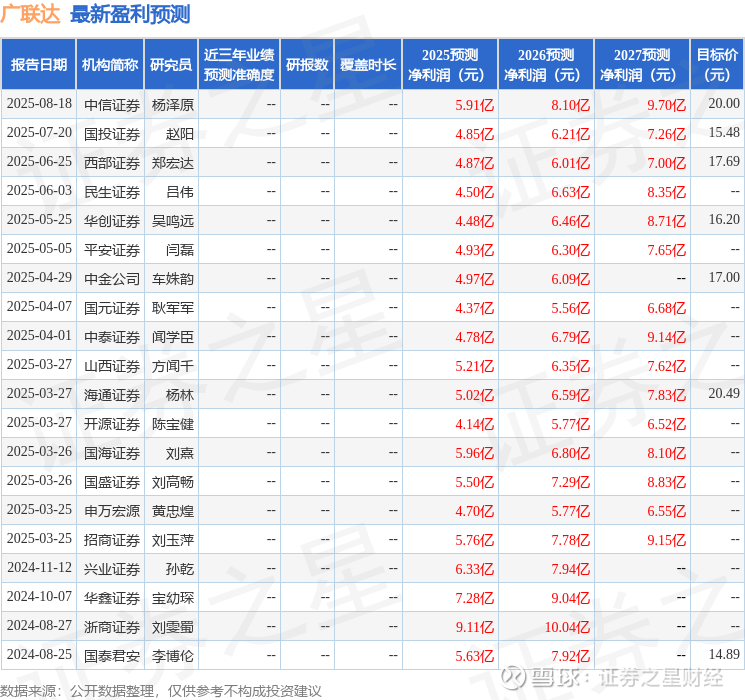Viewport: 745px width, 700px height.
Task: Click the target price 16.20
Action: click(x=724, y=220)
